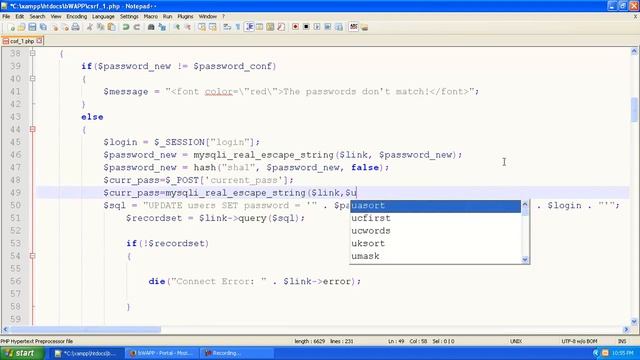Stop macro recording
The height and width of the screenshot is (360, 640).
click(x=306, y=27)
